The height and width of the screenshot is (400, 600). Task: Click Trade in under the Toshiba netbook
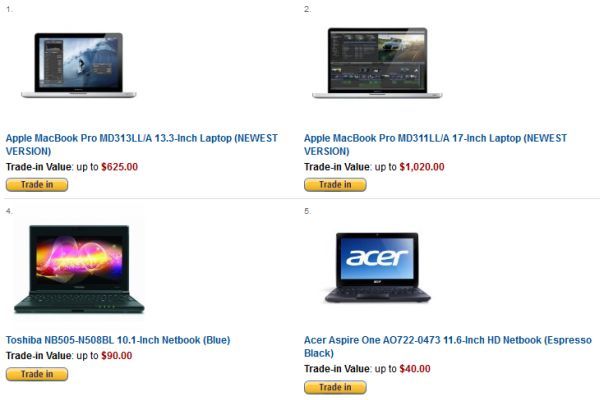click(37, 374)
